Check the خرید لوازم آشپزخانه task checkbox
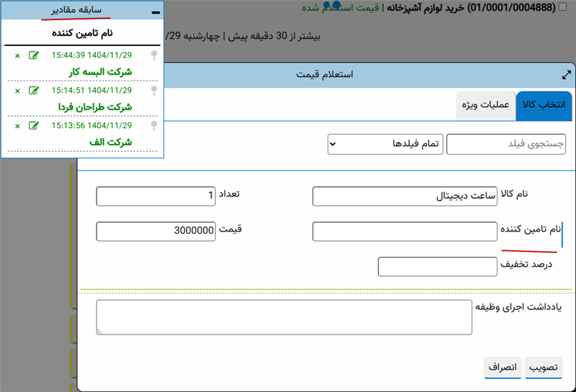This screenshot has width=576, height=392. pyautogui.click(x=562, y=8)
